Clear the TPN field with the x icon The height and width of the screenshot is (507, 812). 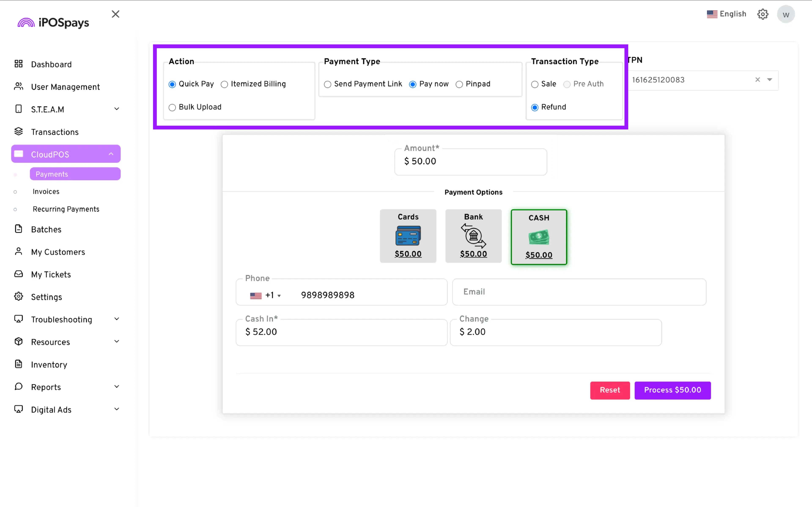coord(757,80)
